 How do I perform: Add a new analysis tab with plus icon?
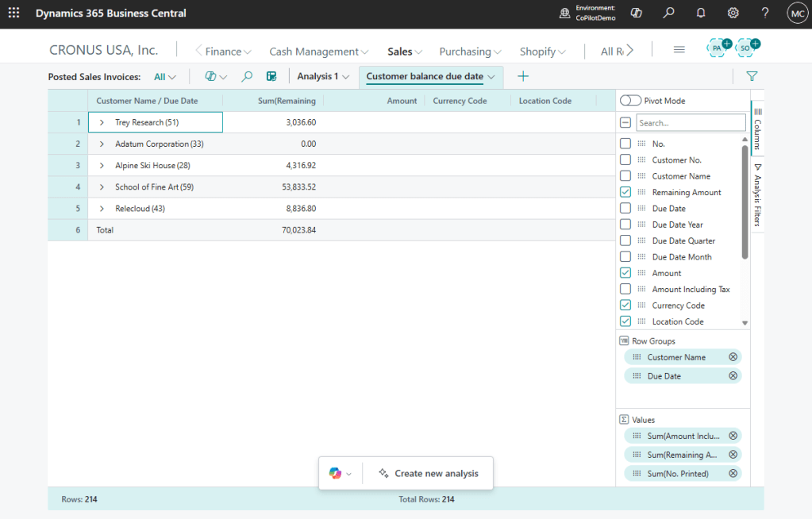[x=523, y=76]
